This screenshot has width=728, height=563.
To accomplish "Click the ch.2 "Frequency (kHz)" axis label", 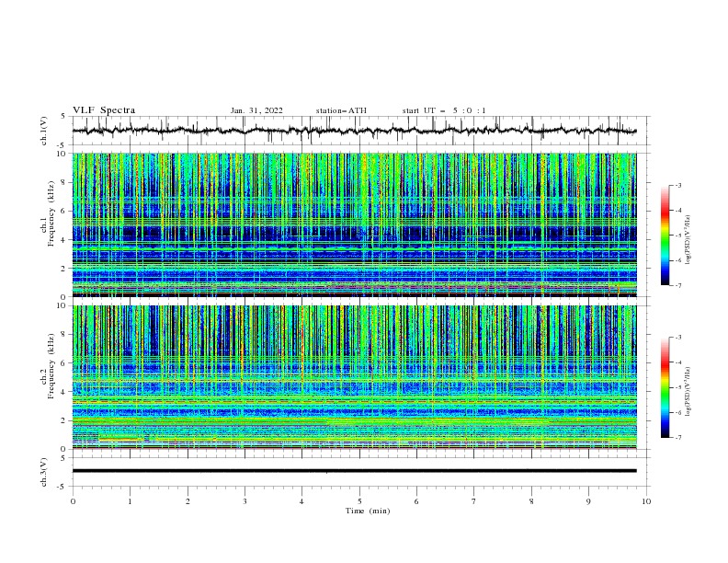I will click(x=51, y=365).
